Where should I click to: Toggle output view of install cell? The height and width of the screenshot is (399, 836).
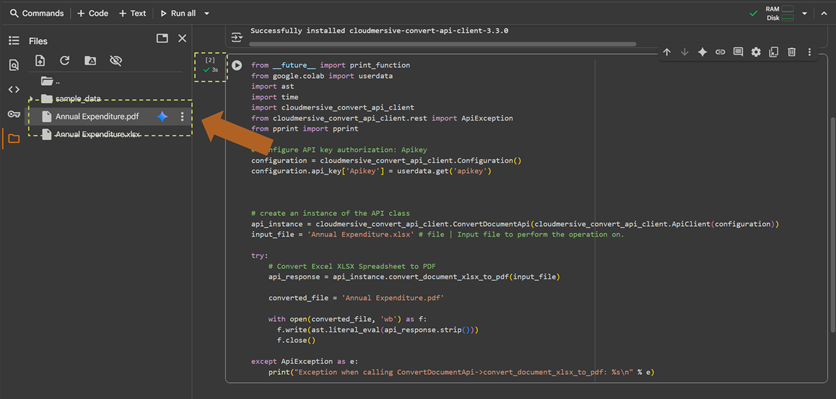(237, 37)
